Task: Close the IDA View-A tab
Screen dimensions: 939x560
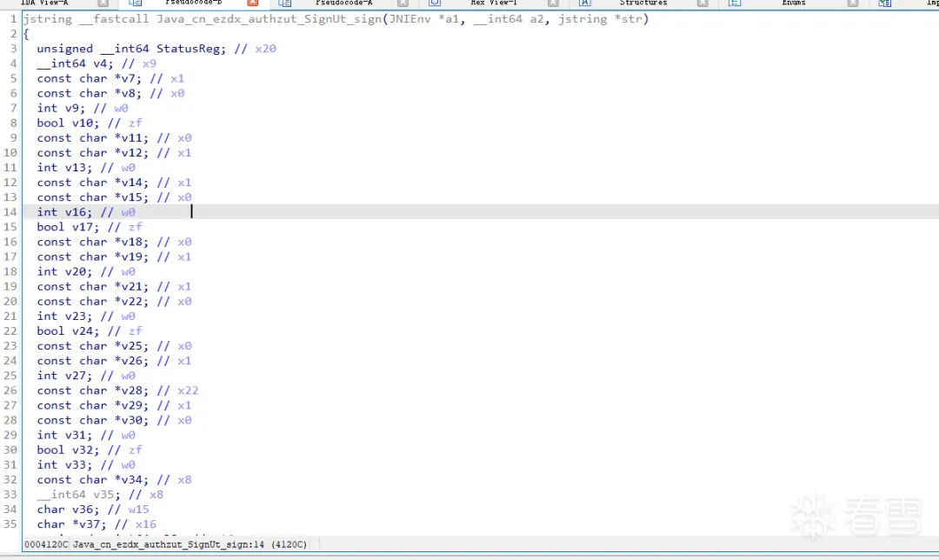Action: [x=103, y=3]
